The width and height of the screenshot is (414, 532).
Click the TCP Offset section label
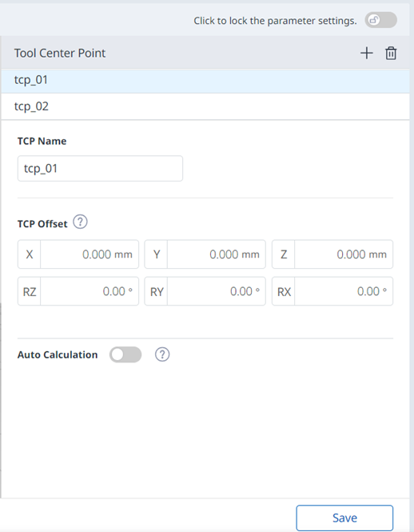click(42, 224)
